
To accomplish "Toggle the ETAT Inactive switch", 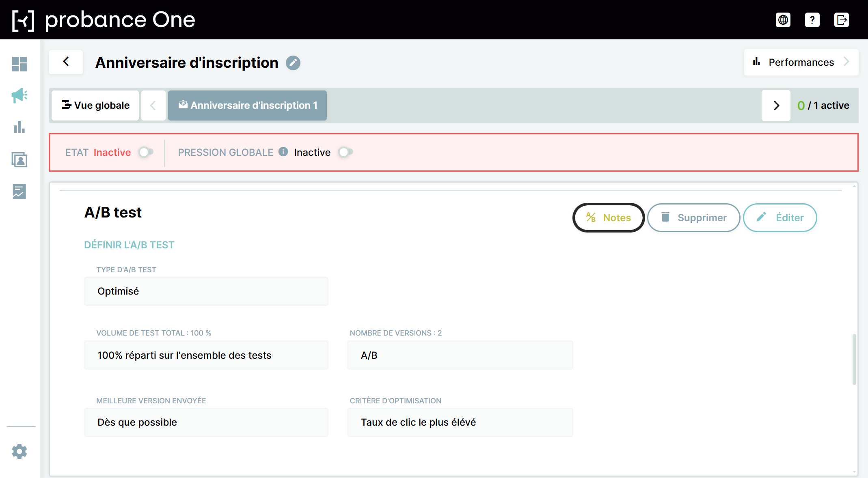I will pos(146,152).
